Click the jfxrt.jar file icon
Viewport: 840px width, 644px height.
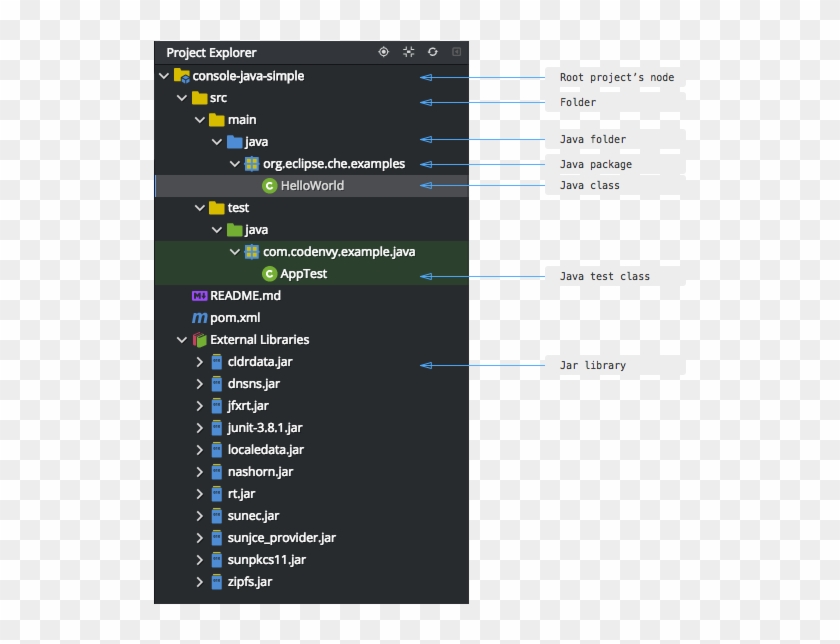pos(216,406)
